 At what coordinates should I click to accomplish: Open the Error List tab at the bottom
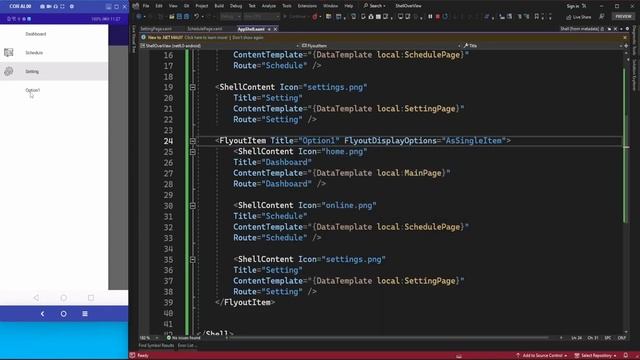click(x=186, y=346)
